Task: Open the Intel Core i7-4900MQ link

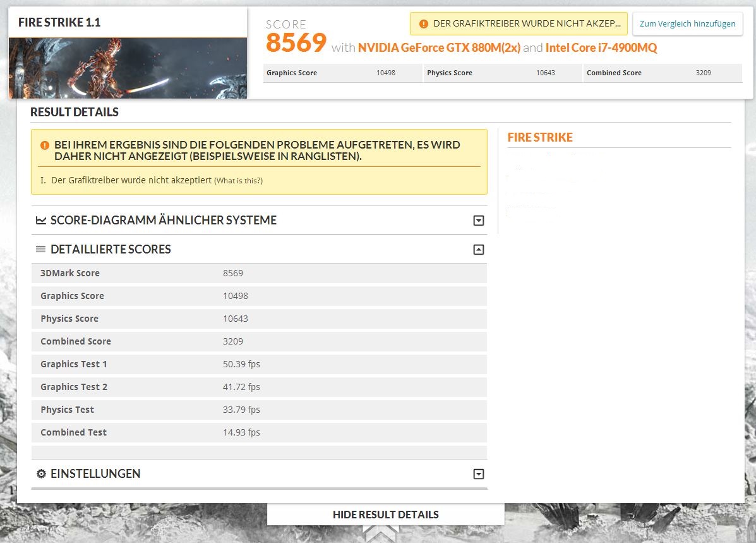Action: pyautogui.click(x=601, y=47)
